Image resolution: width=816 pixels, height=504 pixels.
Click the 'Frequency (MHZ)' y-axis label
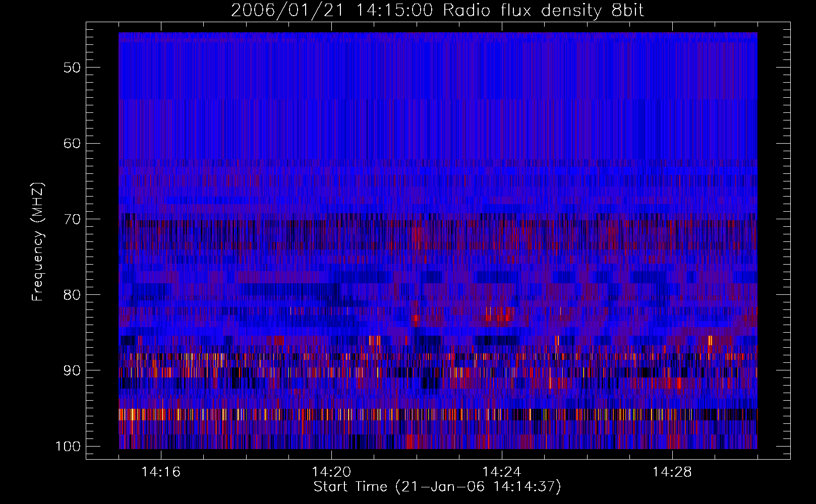[38, 241]
